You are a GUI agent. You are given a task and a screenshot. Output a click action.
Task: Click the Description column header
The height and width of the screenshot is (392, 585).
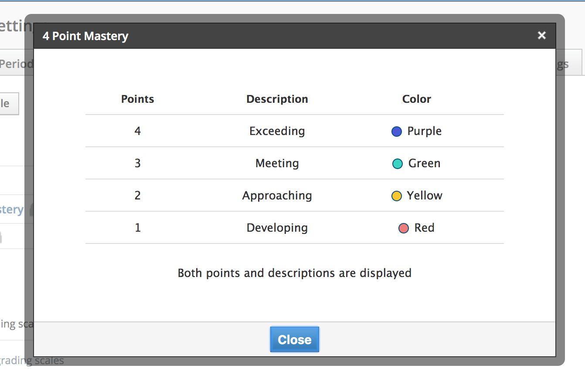pos(277,99)
